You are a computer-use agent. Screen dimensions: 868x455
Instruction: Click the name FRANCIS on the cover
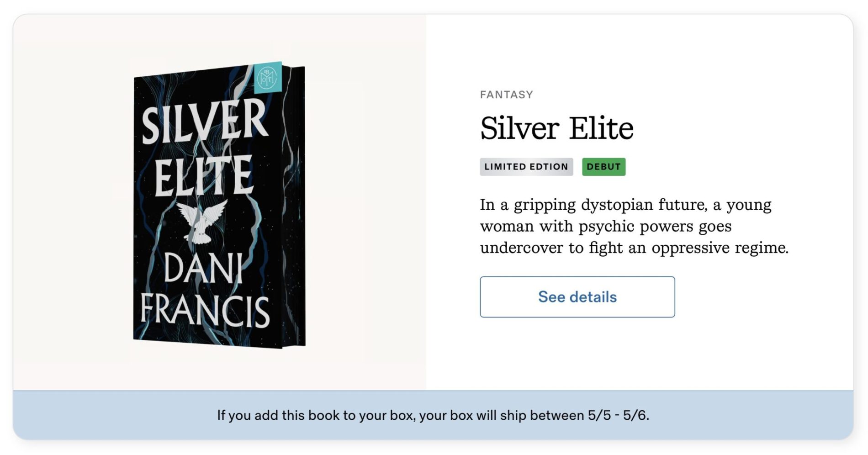coord(205,310)
